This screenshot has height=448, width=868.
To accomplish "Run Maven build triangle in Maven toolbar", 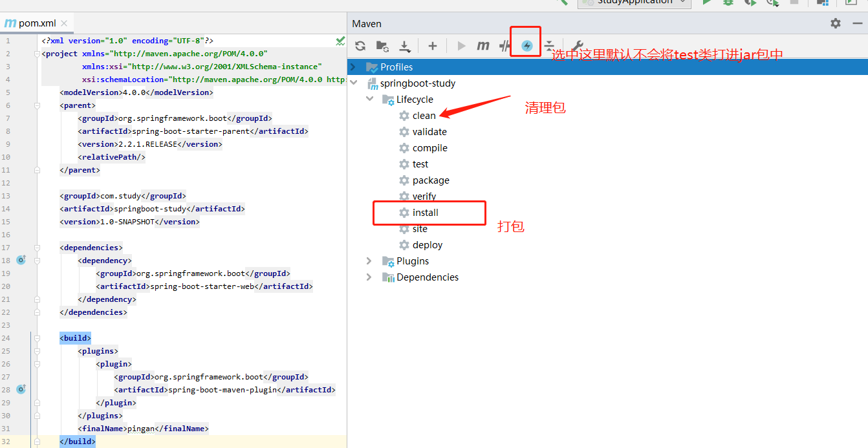I will click(x=461, y=46).
